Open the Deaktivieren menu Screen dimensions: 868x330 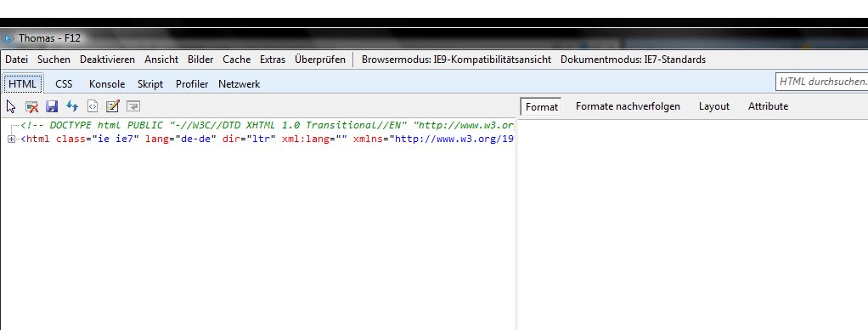[107, 60]
